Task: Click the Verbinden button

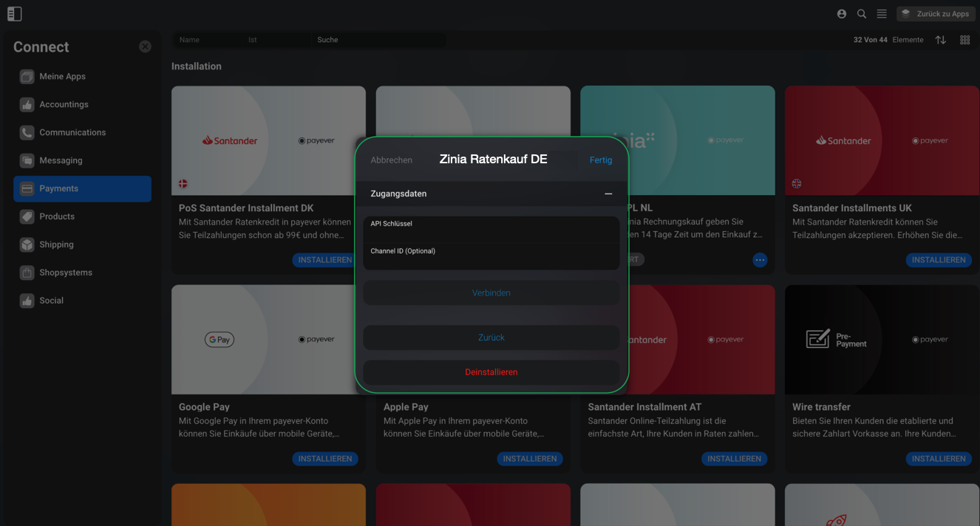Action: (x=491, y=293)
